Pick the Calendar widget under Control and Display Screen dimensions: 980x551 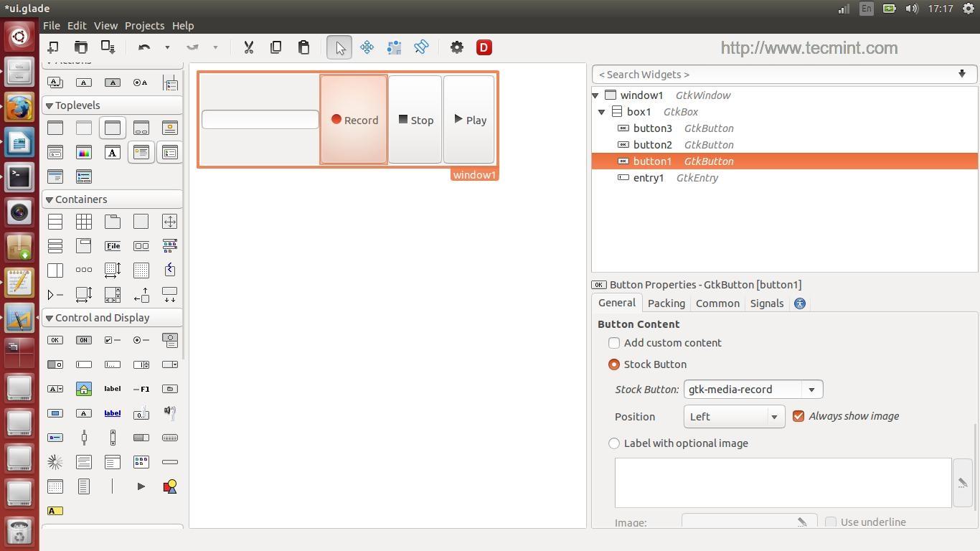point(55,486)
